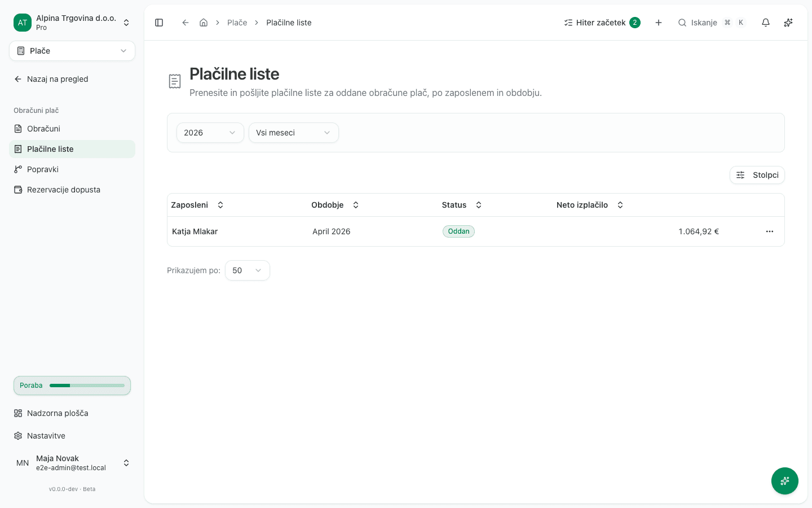Open Nadzorna plošča

tap(72, 413)
